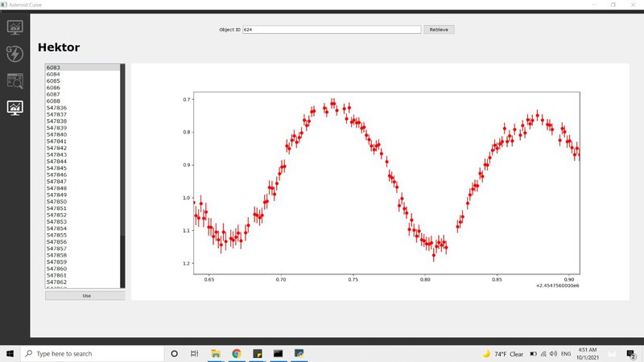Select list entry 547845
Screen dimensions: 644x362
point(83,168)
